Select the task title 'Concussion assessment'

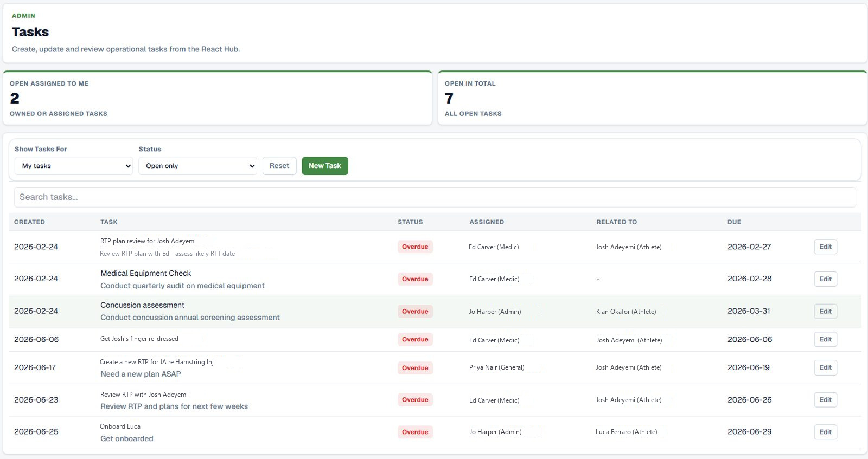click(142, 305)
